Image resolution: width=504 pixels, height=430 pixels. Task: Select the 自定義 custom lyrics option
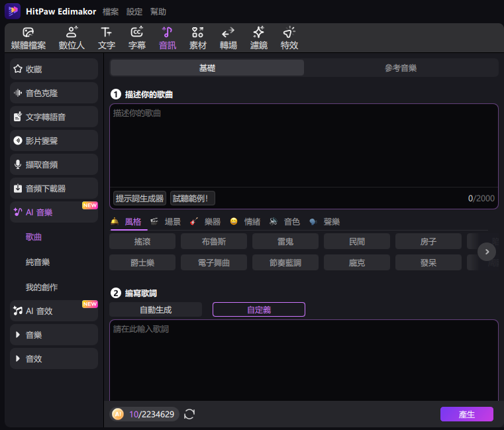pos(259,309)
